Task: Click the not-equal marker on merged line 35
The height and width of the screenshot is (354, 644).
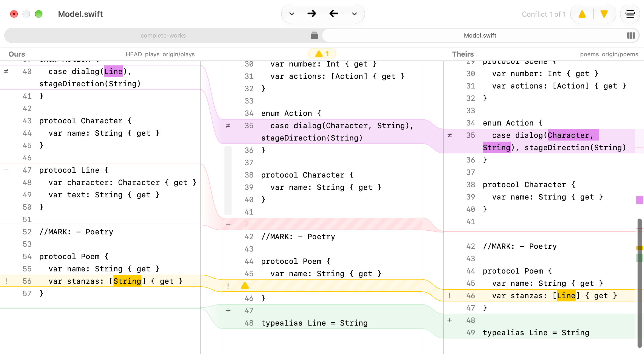Action: click(x=228, y=126)
